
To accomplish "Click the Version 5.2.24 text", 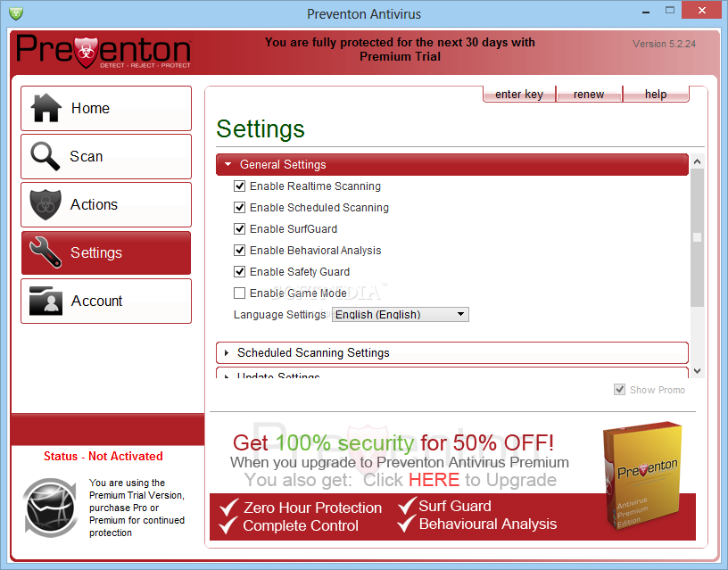I will click(x=664, y=44).
